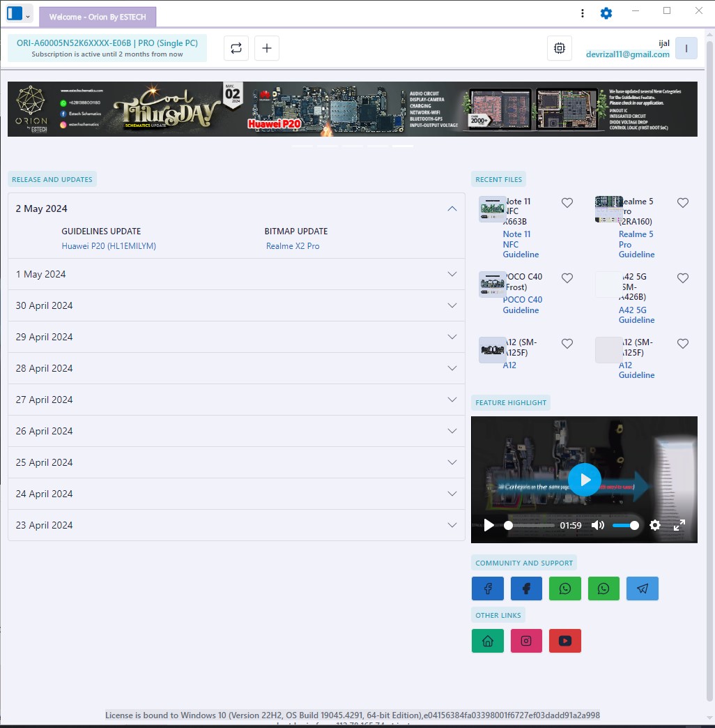The width and height of the screenshot is (715, 728).
Task: Favorite the Realme 5 Pro recent file
Action: (x=682, y=203)
